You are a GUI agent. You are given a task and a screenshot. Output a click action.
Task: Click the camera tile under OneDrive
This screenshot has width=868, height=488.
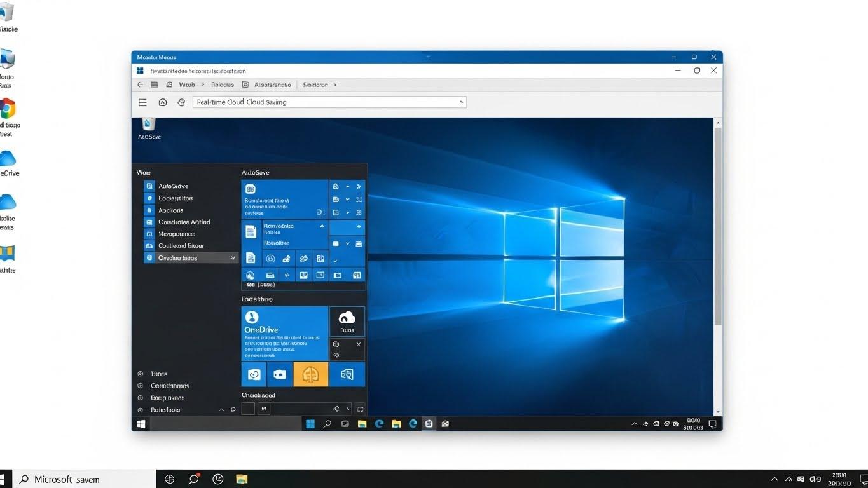[x=279, y=374]
